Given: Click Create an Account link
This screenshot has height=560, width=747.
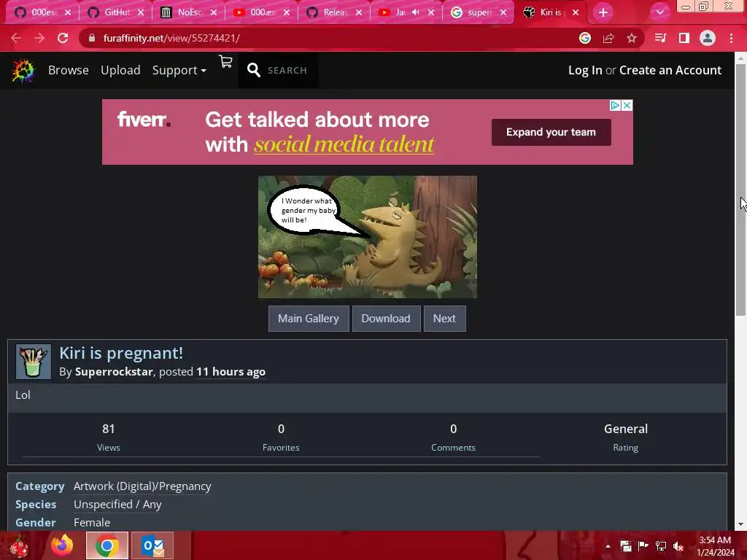Looking at the screenshot, I should (670, 71).
